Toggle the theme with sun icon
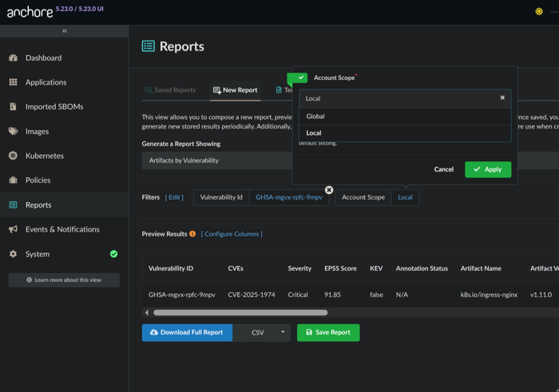This screenshot has height=392, width=559. (x=539, y=12)
